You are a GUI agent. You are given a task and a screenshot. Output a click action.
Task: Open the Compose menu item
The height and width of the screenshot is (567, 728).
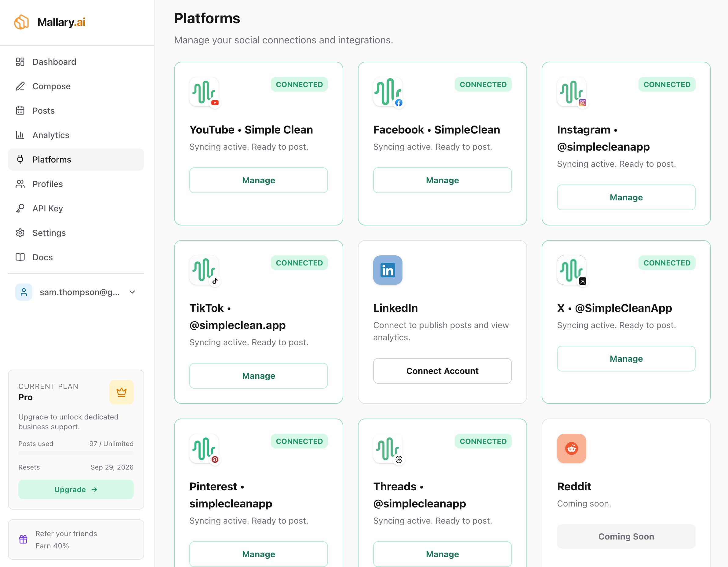(76, 86)
